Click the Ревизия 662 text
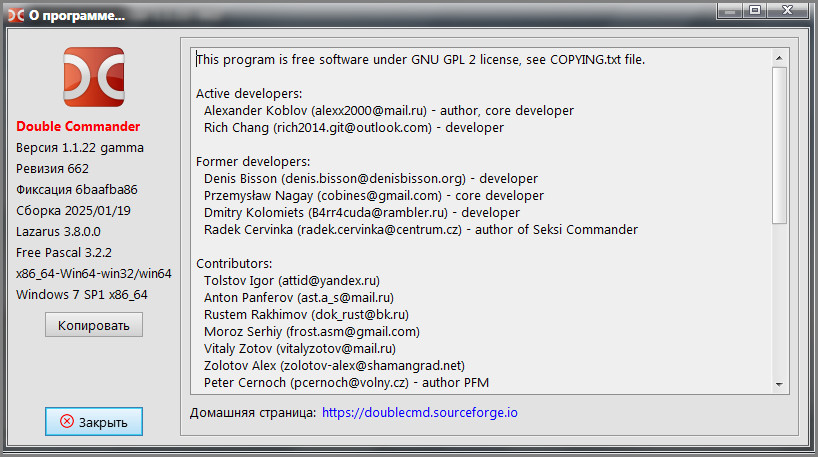The width and height of the screenshot is (818, 457). 52,169
